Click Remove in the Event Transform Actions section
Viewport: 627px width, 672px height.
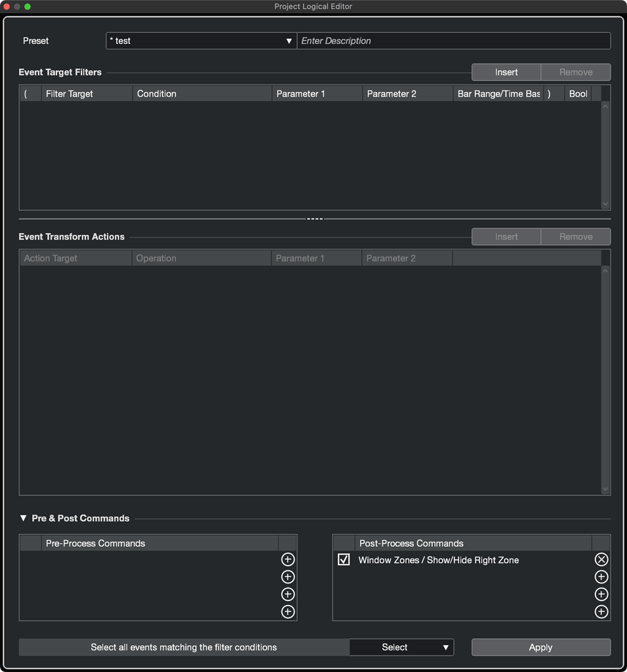click(x=575, y=236)
